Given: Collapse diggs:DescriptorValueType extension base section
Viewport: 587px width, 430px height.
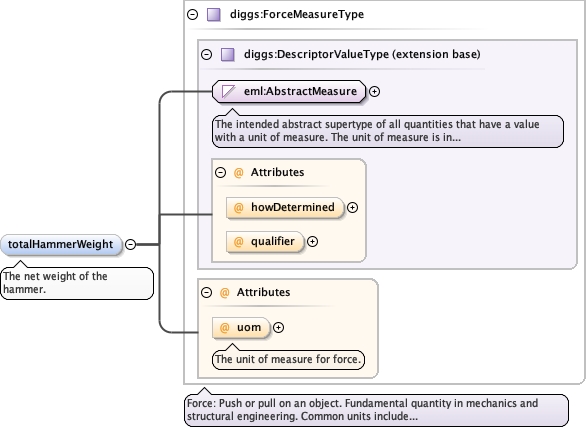Looking at the screenshot, I should pos(206,55).
